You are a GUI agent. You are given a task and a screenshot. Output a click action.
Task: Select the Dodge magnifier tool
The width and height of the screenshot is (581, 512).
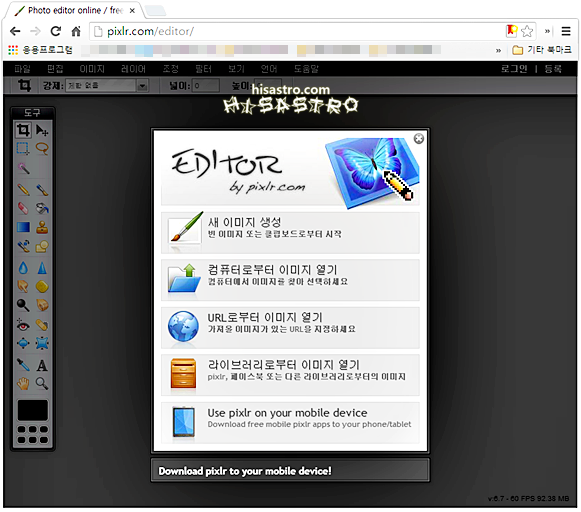[x=23, y=305]
